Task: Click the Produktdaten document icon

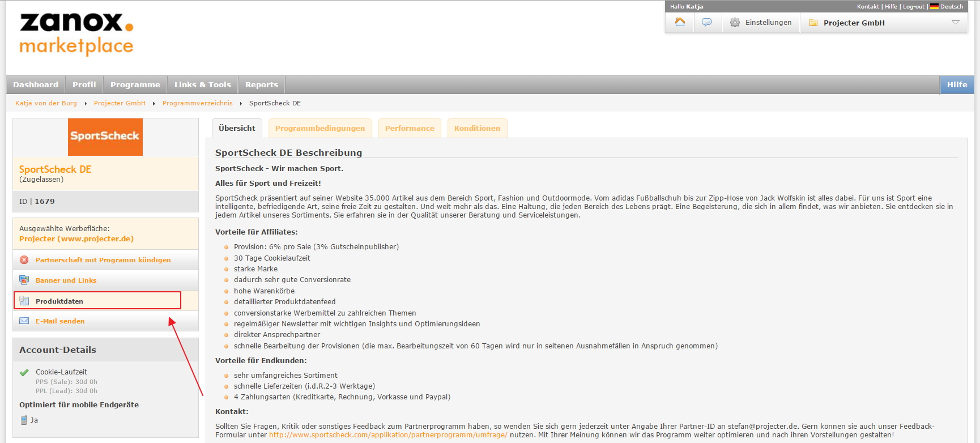Action: pos(24,301)
